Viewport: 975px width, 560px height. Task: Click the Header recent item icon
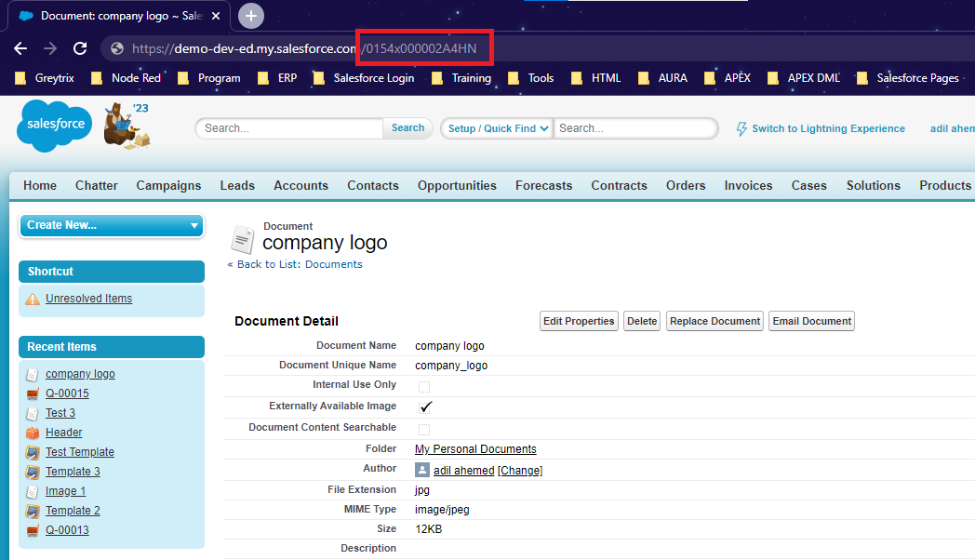tap(33, 433)
